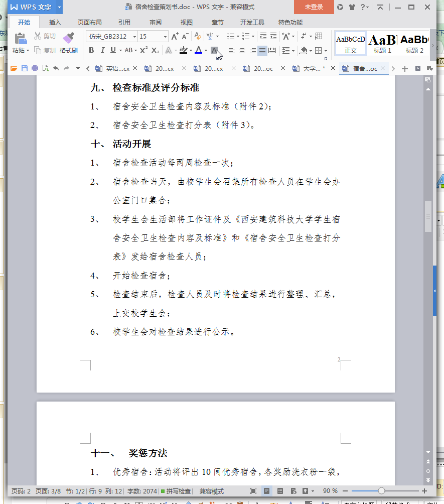
Task: Click the fullscreen view icon in status bar
Action: pyautogui.click(x=253, y=491)
